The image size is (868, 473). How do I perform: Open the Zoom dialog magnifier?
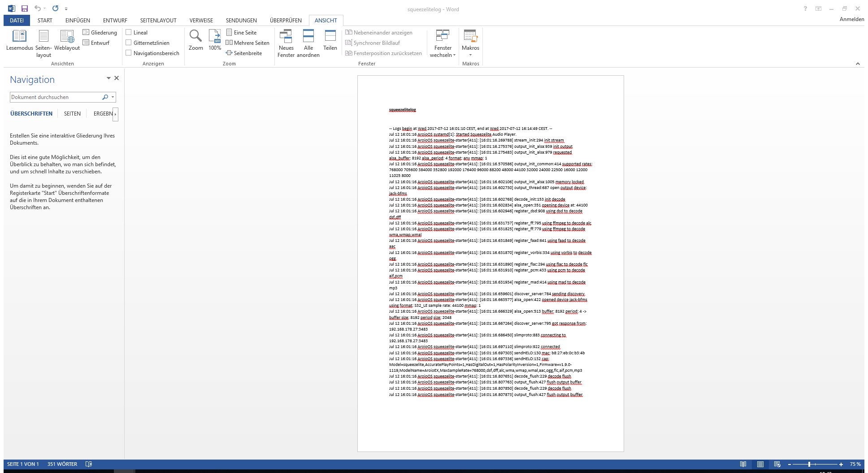[195, 40]
